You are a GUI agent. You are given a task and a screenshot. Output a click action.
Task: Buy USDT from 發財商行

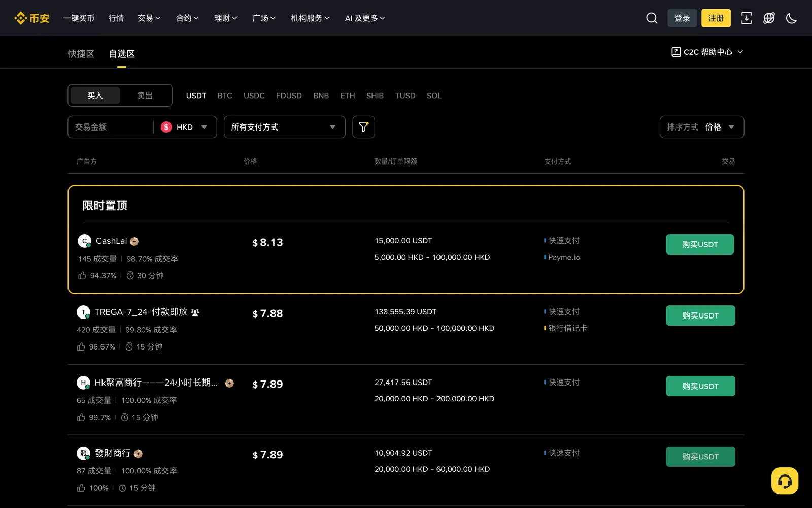tap(700, 457)
